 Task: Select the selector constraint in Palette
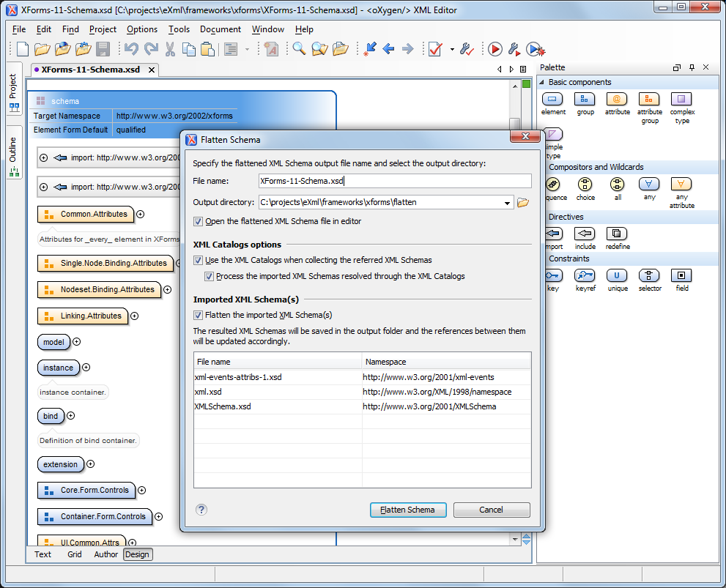650,280
